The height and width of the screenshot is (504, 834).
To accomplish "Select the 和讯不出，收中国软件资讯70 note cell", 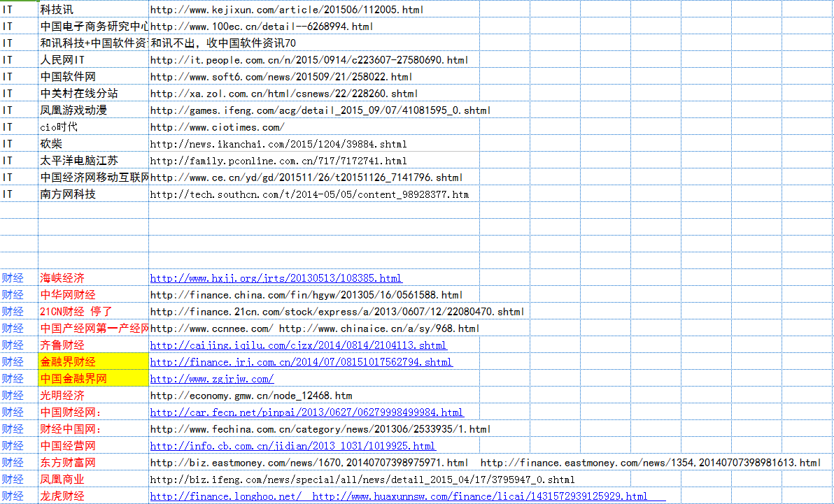I will click(x=314, y=43).
